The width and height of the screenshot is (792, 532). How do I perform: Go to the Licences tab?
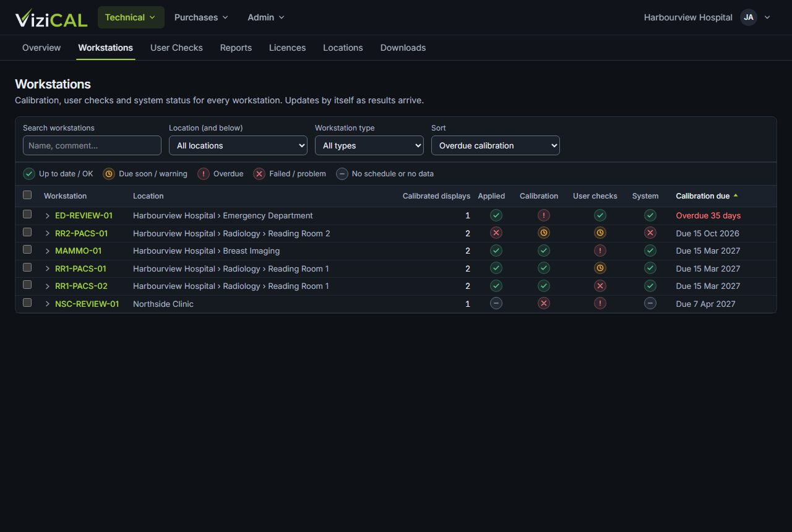pos(287,48)
